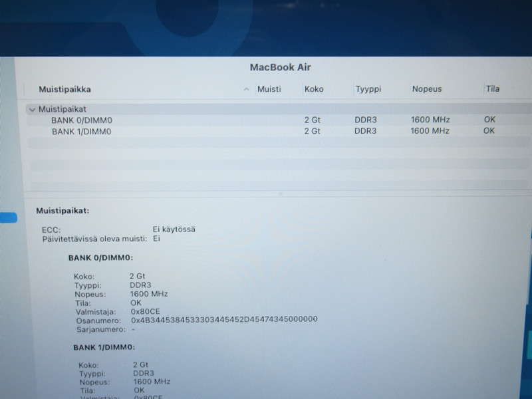Click the 'Muistipaikat:' heading in details pane
The height and width of the screenshot is (399, 532).
tap(63, 211)
